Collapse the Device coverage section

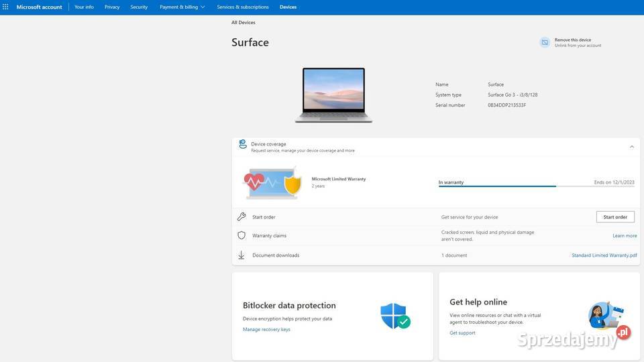pyautogui.click(x=632, y=147)
